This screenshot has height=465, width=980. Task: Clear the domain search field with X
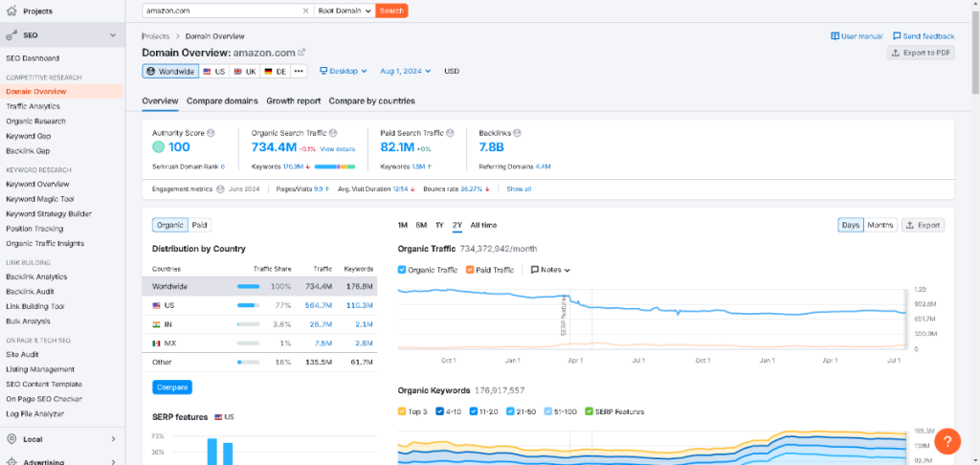pos(305,11)
